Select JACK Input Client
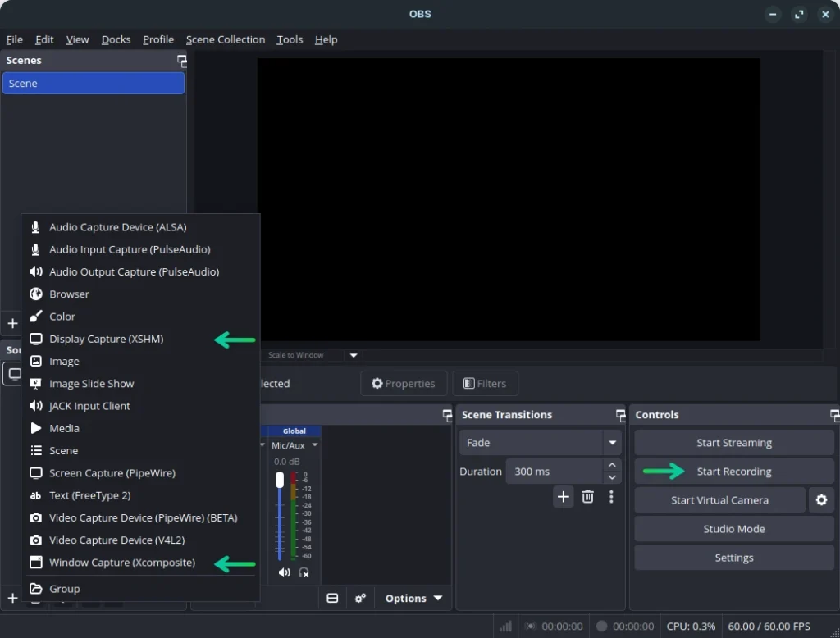This screenshot has height=638, width=840. click(140, 406)
